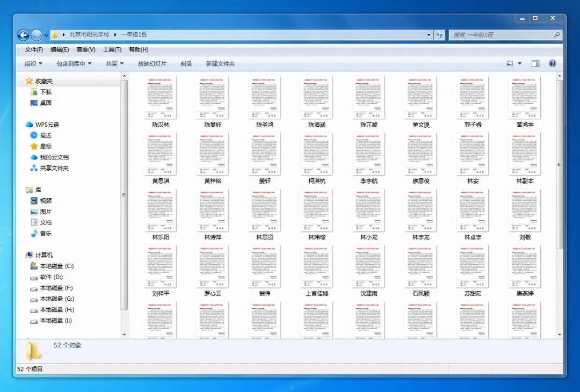The height and width of the screenshot is (392, 580).
Task: Open the 文件(F) menu
Action: 34,49
